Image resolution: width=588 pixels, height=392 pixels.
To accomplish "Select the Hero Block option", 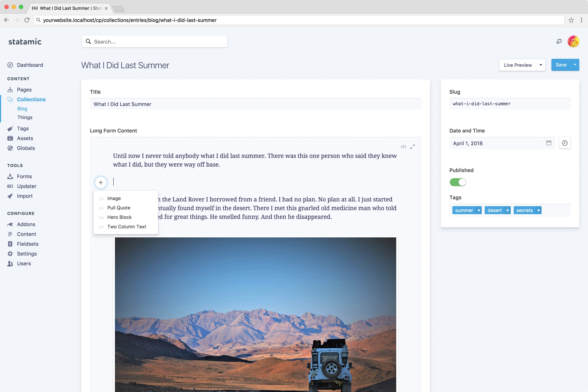I will coord(119,217).
